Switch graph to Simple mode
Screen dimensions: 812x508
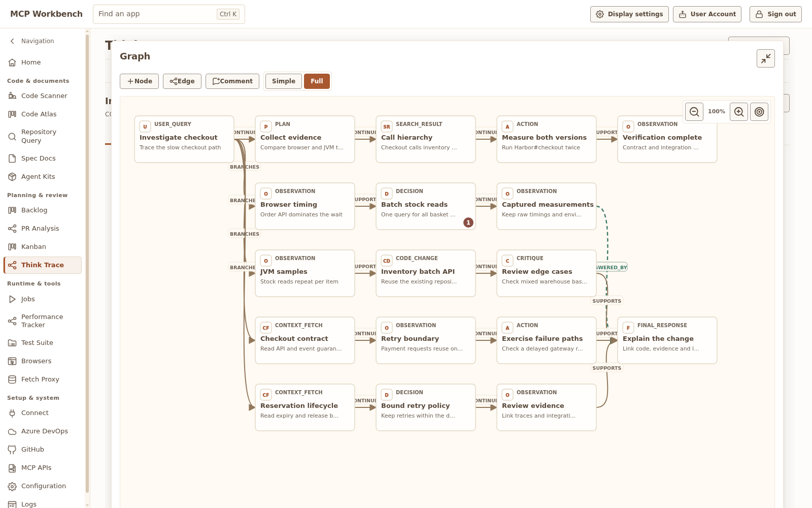[x=283, y=81]
